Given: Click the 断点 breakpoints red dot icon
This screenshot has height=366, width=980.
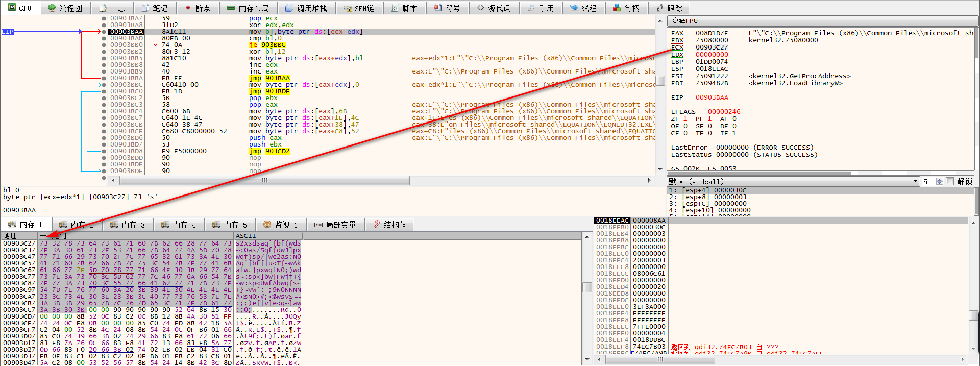Looking at the screenshot, I should [x=188, y=8].
